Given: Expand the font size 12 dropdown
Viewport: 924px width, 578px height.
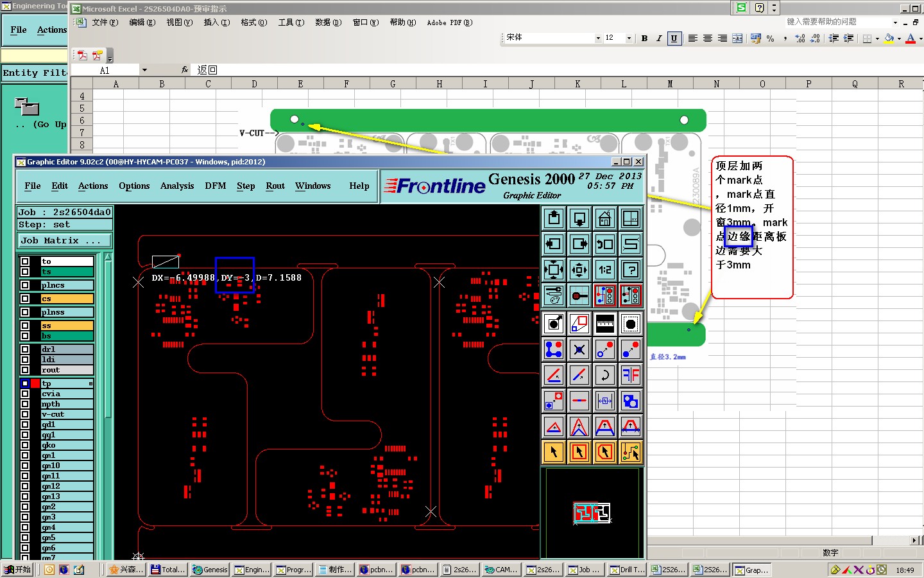Looking at the screenshot, I should tap(629, 39).
